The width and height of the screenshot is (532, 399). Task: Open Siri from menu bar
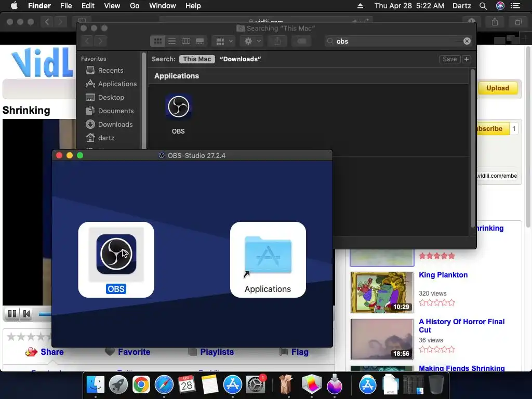[x=500, y=6]
